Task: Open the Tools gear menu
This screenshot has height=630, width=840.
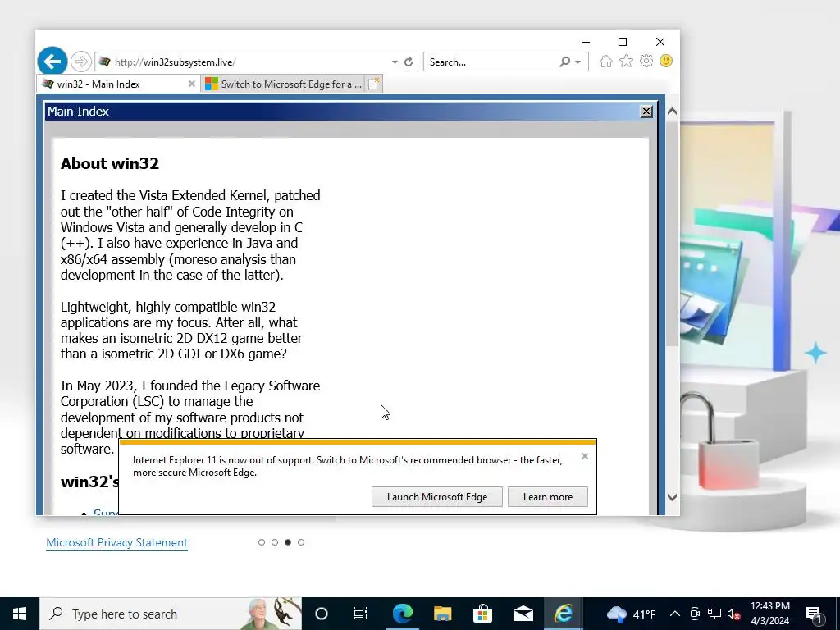Action: point(646,61)
